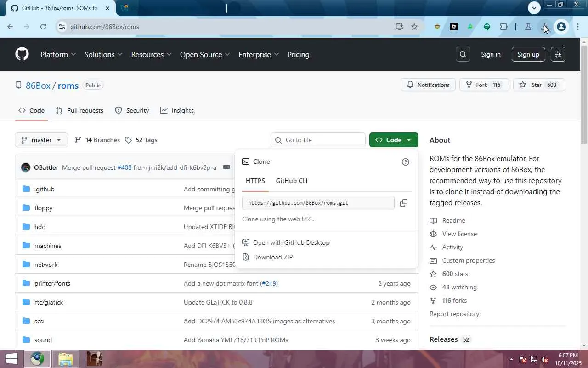
Task: Focus the Go to file search field
Action: 318,140
